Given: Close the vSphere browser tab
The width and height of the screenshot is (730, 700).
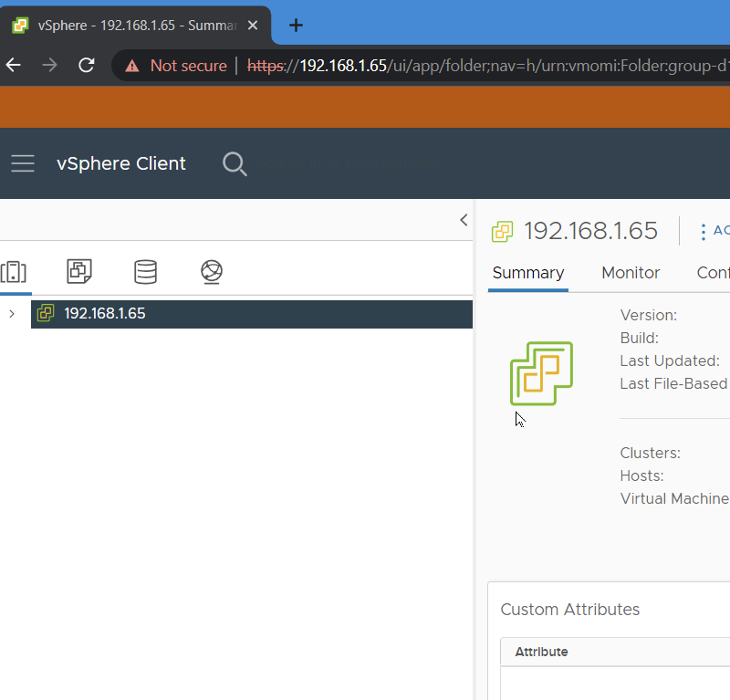Looking at the screenshot, I should point(253,26).
